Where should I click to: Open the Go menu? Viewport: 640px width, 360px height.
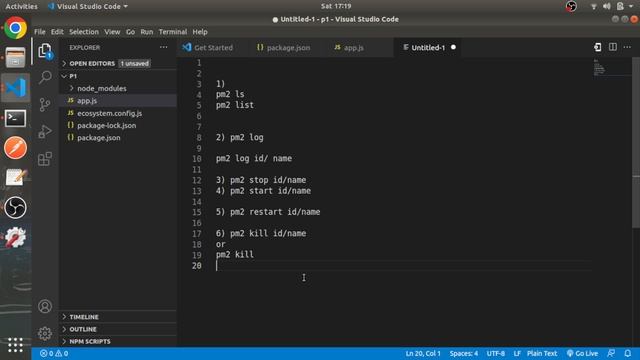[130, 32]
